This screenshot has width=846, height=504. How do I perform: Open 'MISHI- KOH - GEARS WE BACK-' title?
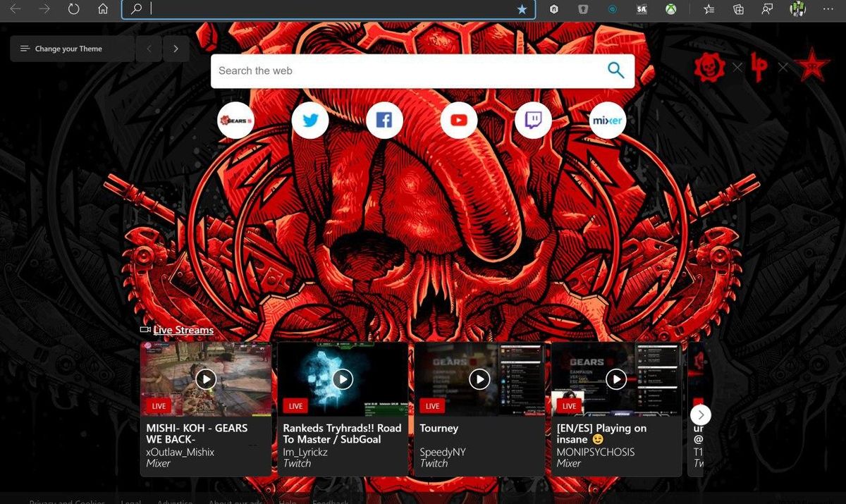(x=197, y=434)
